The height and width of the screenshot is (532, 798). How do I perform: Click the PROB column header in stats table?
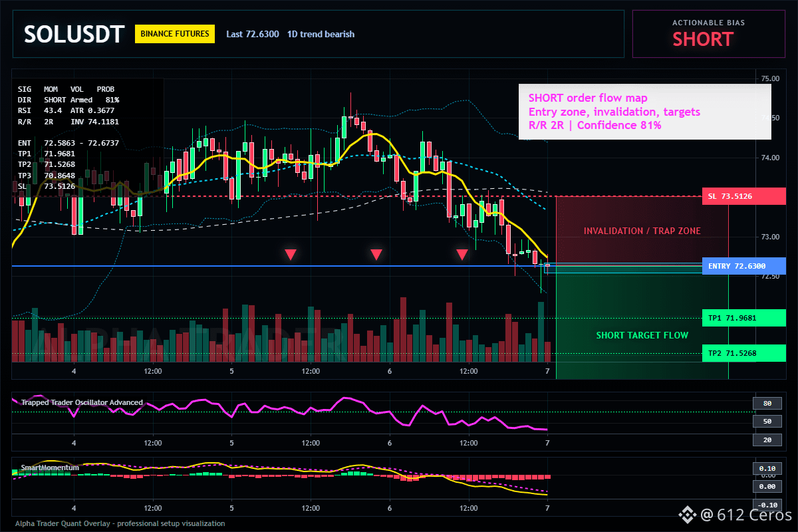(105, 88)
